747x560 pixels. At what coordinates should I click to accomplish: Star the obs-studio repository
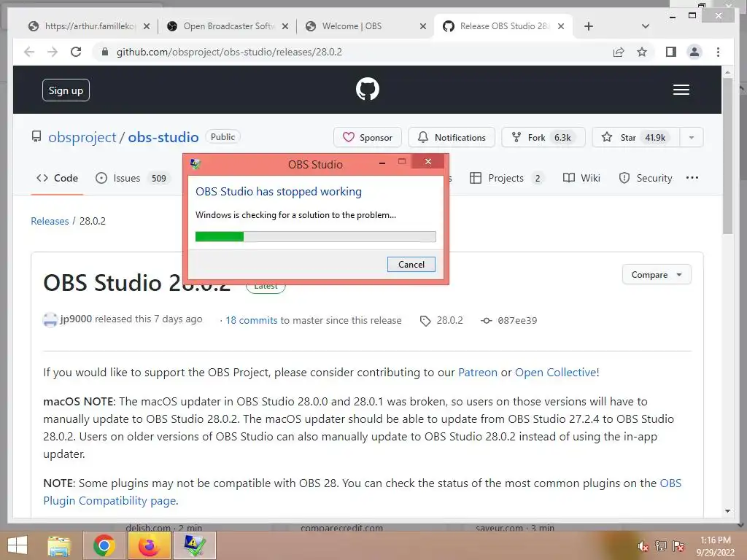click(x=635, y=137)
